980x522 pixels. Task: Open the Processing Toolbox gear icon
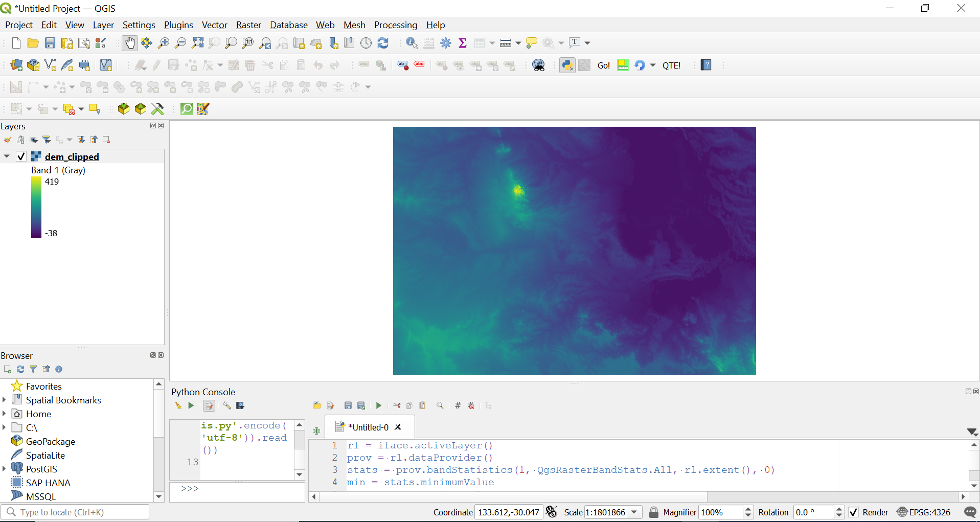(x=446, y=43)
